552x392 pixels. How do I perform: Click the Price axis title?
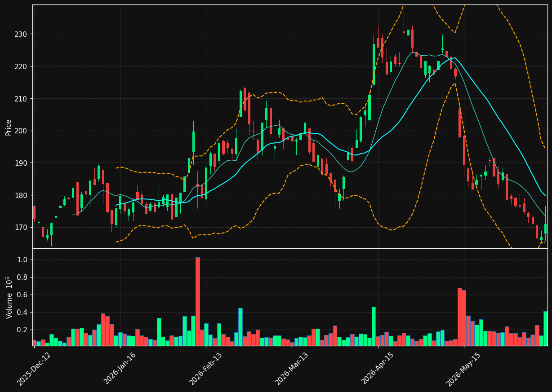click(x=9, y=127)
